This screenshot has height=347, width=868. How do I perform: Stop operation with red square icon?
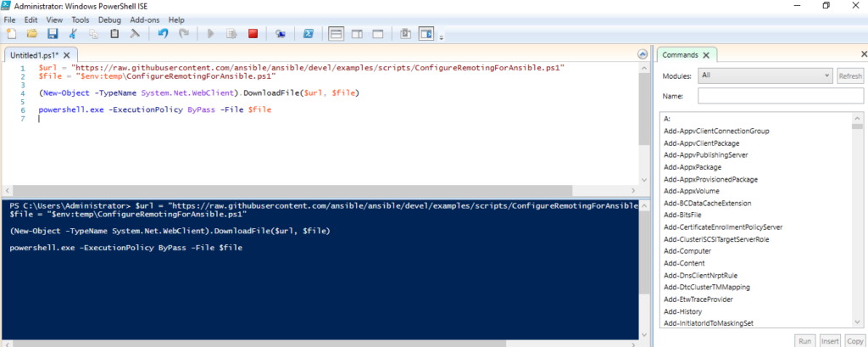pyautogui.click(x=253, y=34)
